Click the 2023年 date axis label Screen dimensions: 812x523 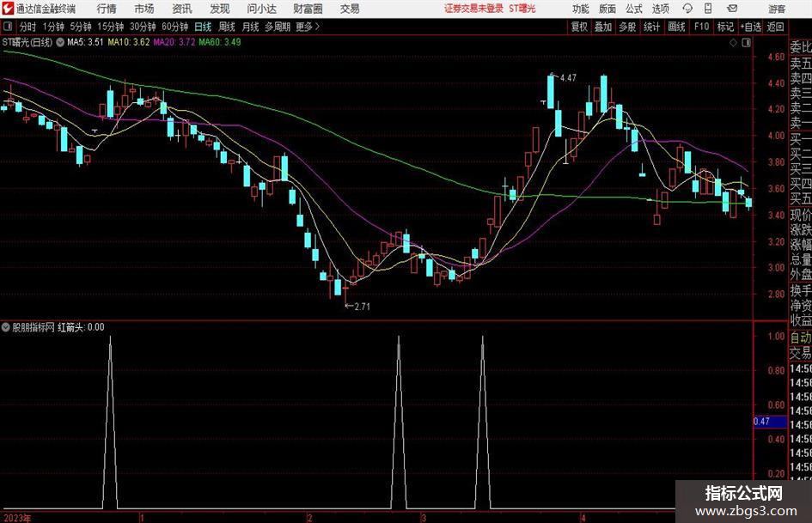pos(17,518)
